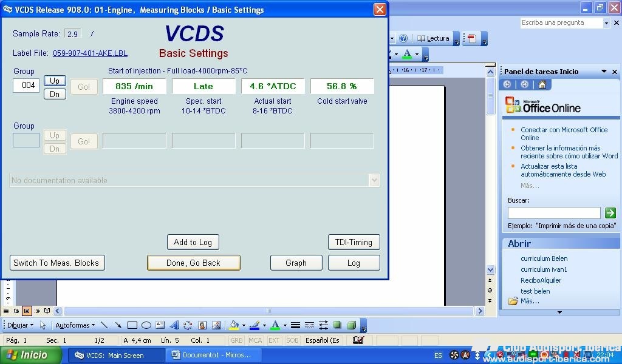Open recent file ReciboAlquiler

tap(541, 280)
